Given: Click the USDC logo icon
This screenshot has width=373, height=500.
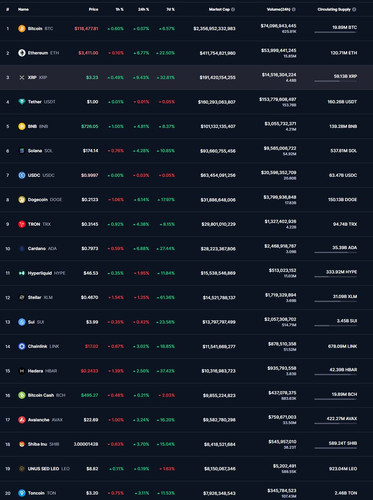Looking at the screenshot, I should point(22,175).
